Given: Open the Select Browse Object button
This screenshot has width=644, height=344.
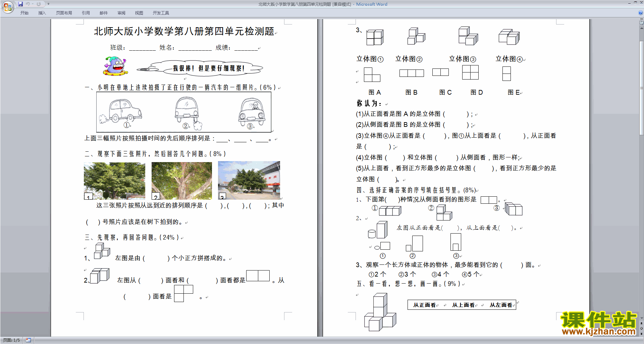Looking at the screenshot, I should tap(642, 328).
